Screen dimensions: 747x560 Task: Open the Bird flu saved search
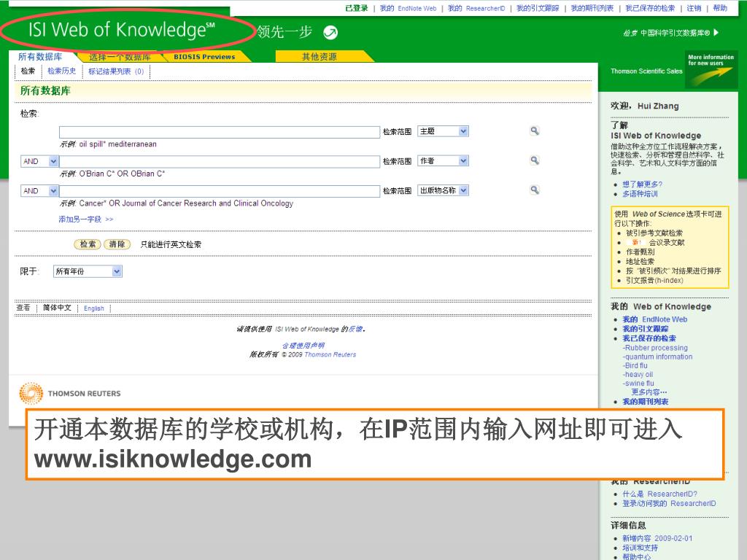[635, 366]
